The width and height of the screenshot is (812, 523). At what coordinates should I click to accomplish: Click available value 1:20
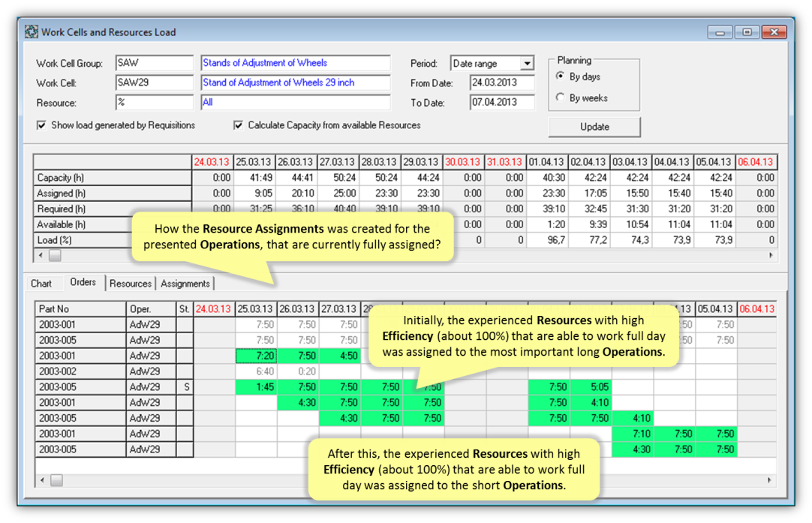pos(547,224)
